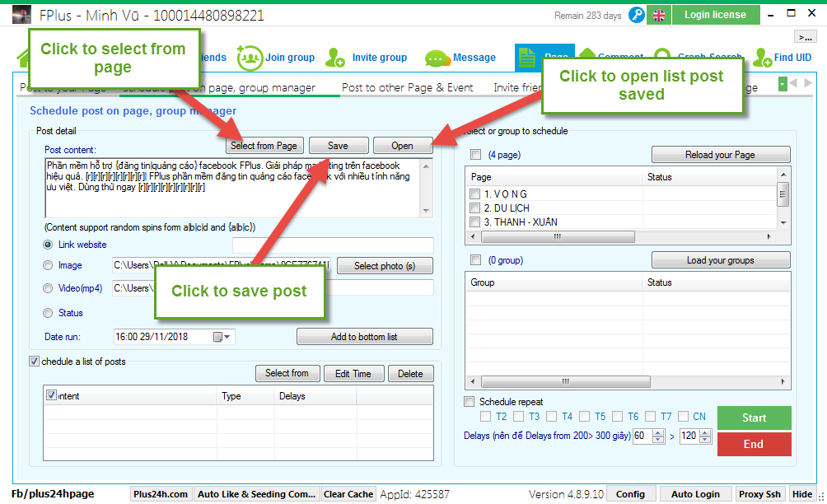Tick the T4 weekday checkbox

551,417
